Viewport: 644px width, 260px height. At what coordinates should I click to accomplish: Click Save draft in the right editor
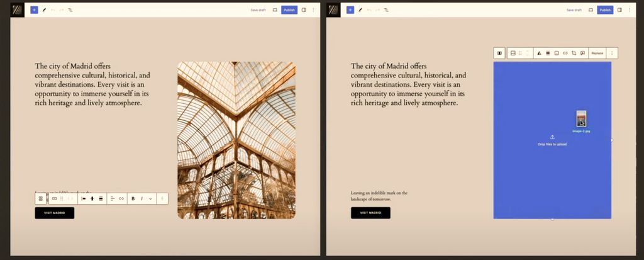[x=574, y=10]
